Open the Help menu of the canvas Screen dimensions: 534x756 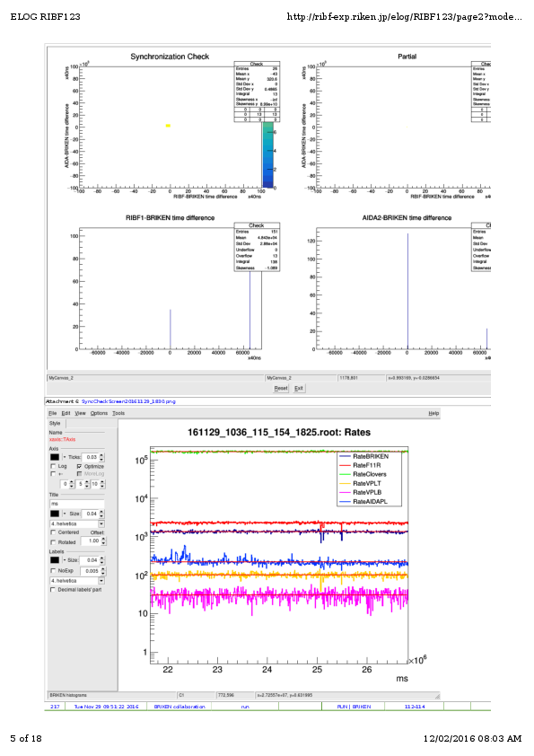point(433,413)
